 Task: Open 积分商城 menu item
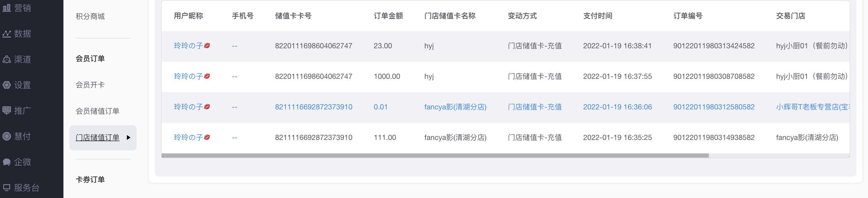tap(90, 16)
